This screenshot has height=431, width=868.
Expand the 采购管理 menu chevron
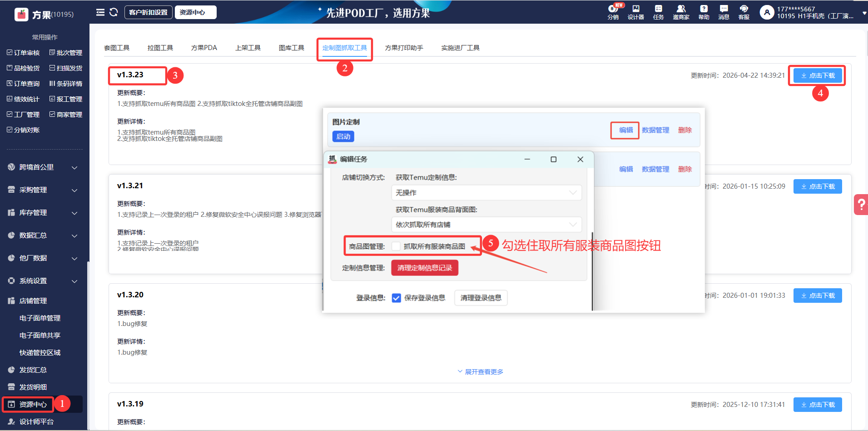74,190
